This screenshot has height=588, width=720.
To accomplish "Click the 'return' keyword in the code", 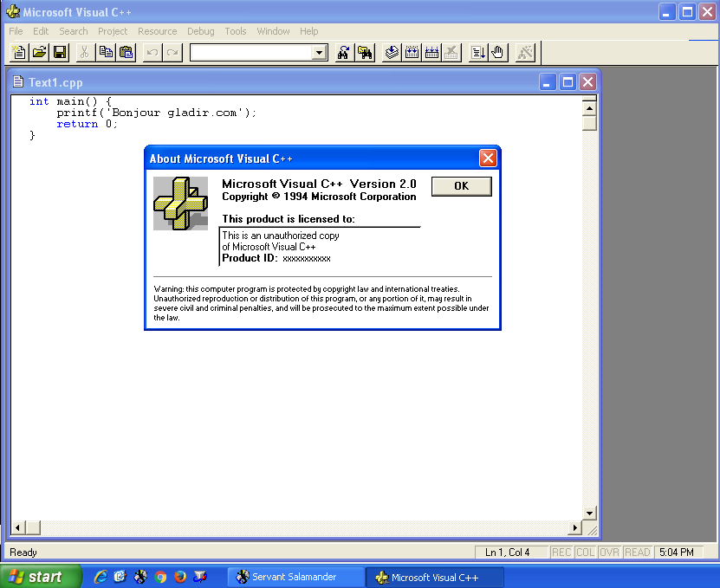I will click(x=77, y=124).
